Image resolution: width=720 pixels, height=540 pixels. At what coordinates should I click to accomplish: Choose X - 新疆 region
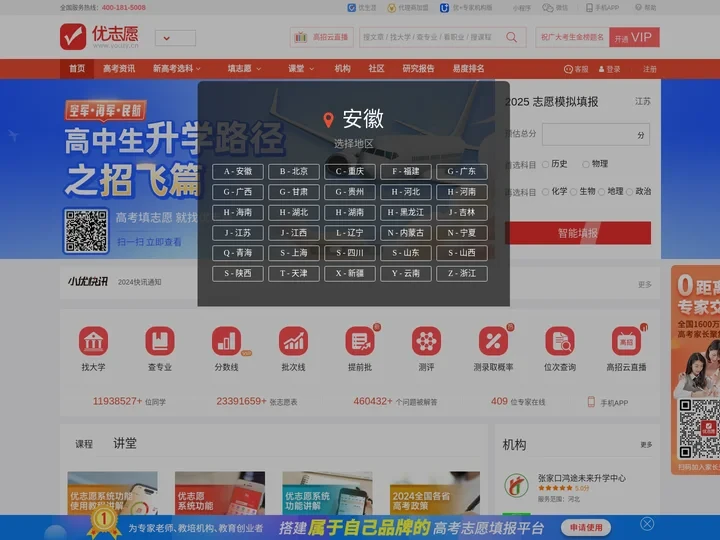coord(350,274)
